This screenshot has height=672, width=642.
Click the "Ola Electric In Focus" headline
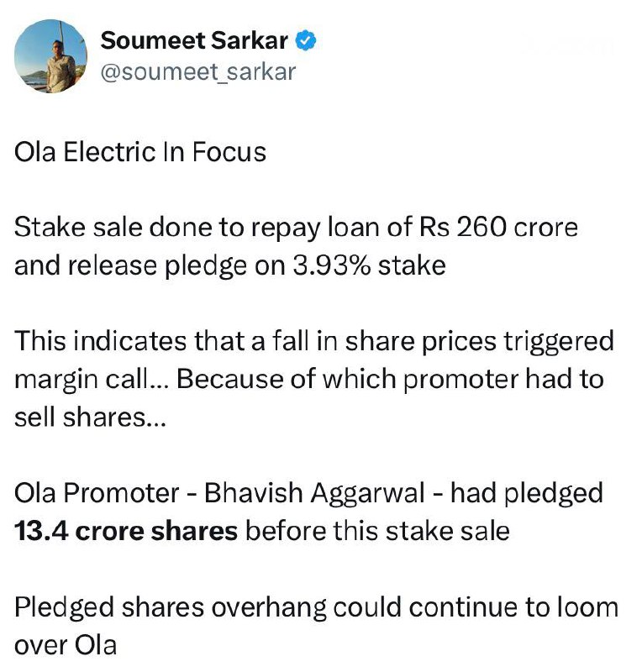coord(140,153)
